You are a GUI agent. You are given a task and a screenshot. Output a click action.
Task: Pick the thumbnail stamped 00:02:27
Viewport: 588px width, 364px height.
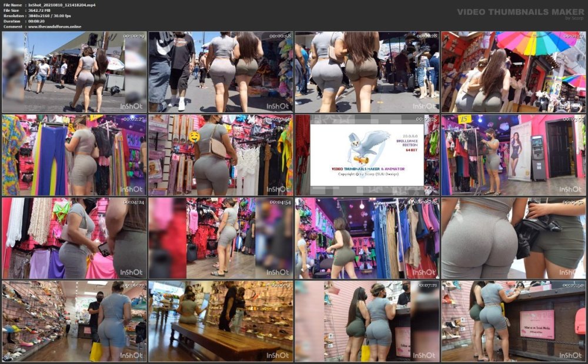74,155
